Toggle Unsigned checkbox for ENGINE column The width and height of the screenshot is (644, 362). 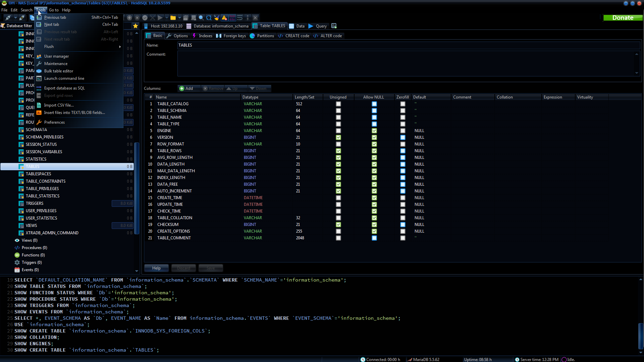point(338,131)
